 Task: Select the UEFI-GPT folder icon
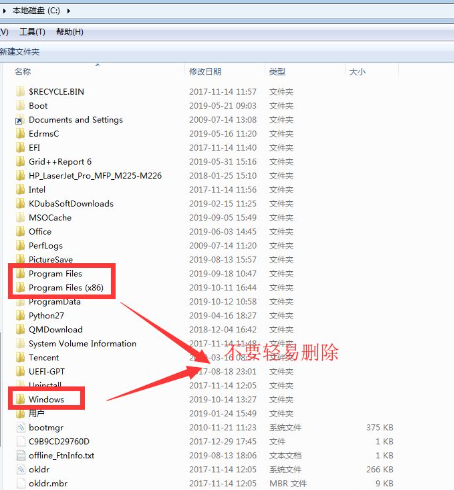20,371
